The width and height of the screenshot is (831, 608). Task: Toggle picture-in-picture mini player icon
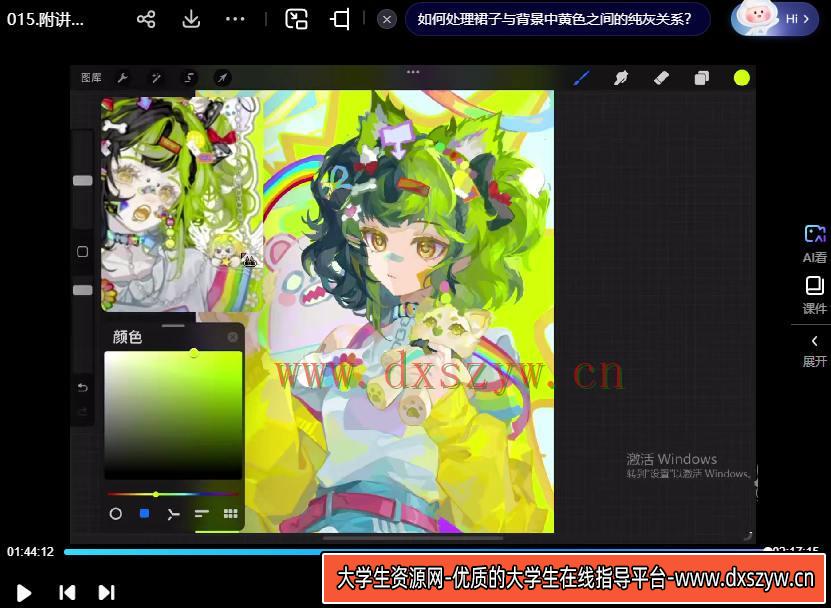coord(296,20)
